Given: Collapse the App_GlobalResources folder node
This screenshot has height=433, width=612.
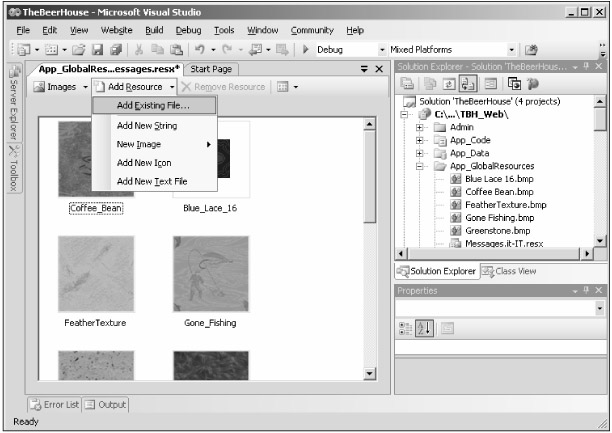Looking at the screenshot, I should click(420, 166).
